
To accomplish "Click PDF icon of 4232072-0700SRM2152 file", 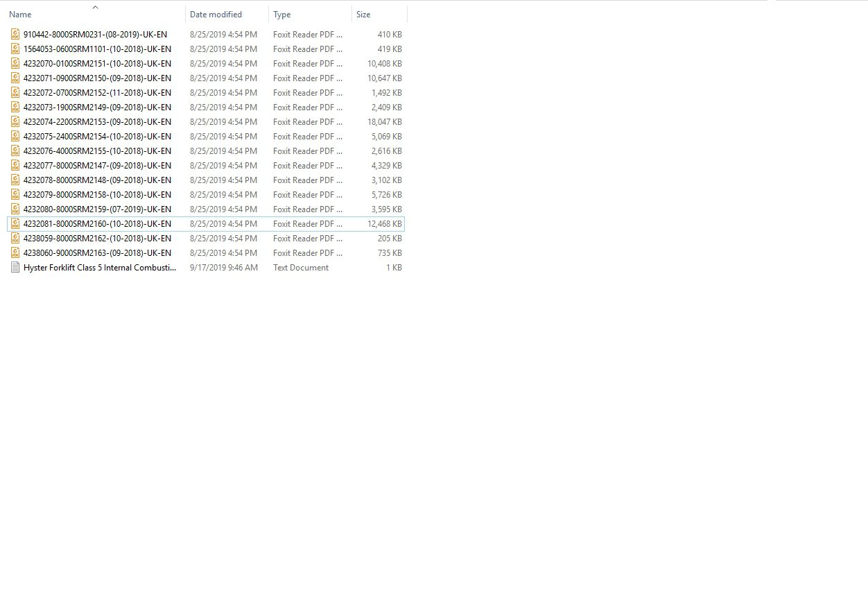I will tap(15, 92).
